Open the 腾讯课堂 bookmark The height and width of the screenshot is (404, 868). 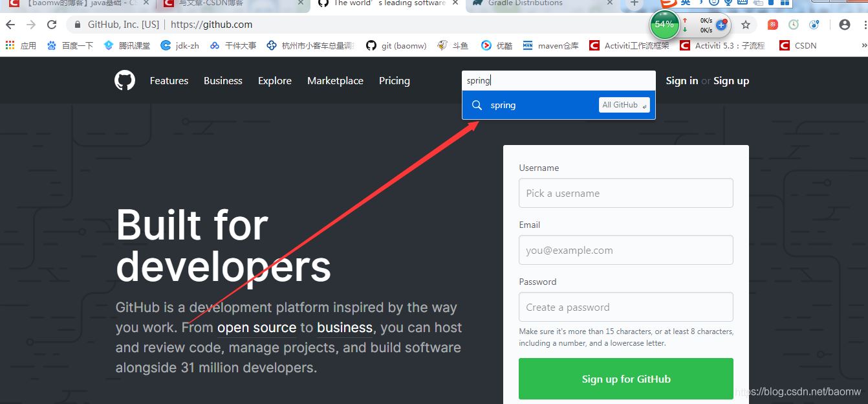point(127,45)
